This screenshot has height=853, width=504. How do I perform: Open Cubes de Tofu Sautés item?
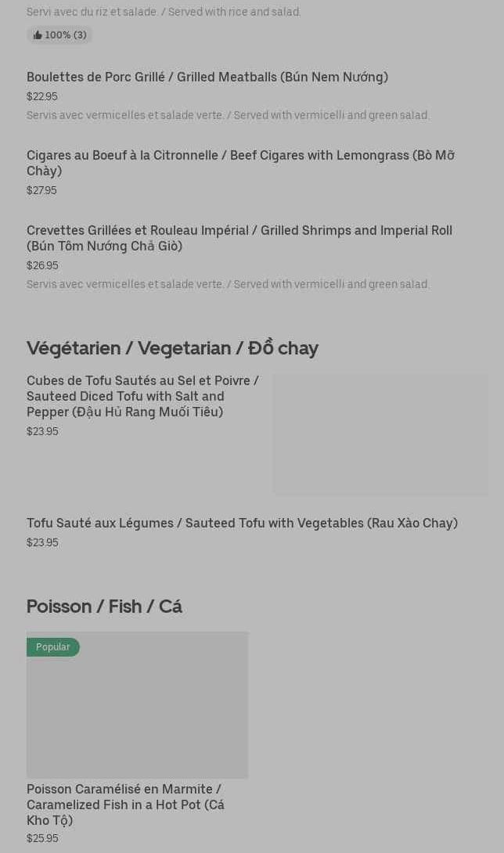point(142,396)
